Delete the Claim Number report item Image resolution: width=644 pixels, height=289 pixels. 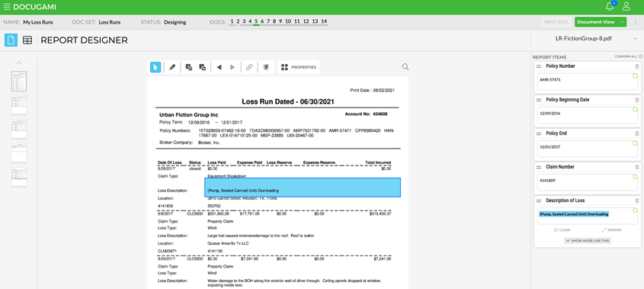click(637, 167)
